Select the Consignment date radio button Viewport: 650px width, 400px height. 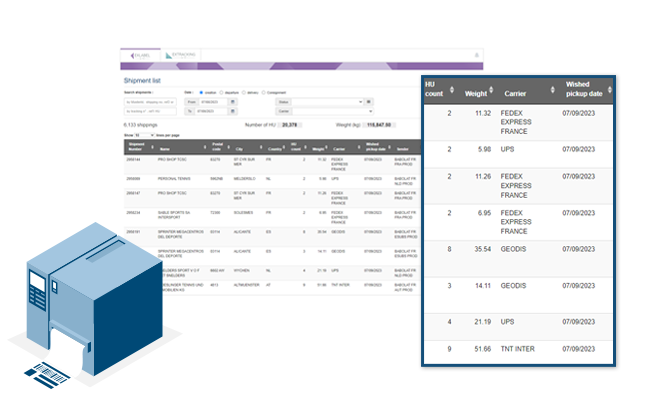point(264,93)
